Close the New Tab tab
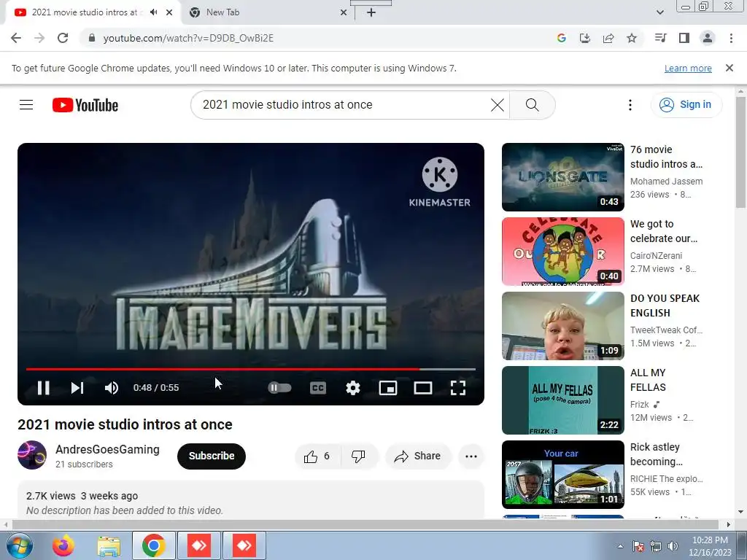The width and height of the screenshot is (747, 560). tap(344, 12)
